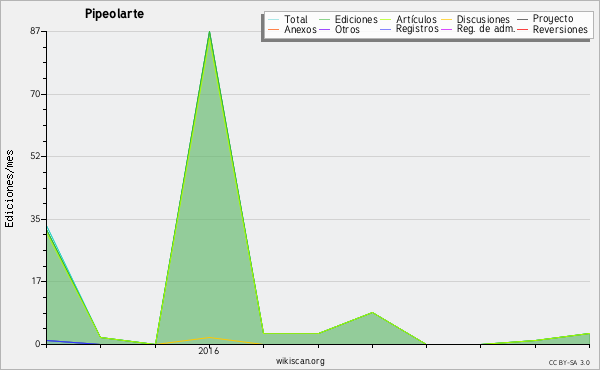Click the y-axis value 87
Image resolution: width=600 pixels, height=370 pixels.
35,31
